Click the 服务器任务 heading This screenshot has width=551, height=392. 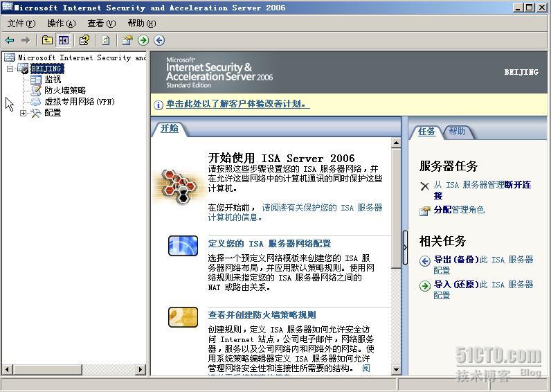tap(449, 166)
